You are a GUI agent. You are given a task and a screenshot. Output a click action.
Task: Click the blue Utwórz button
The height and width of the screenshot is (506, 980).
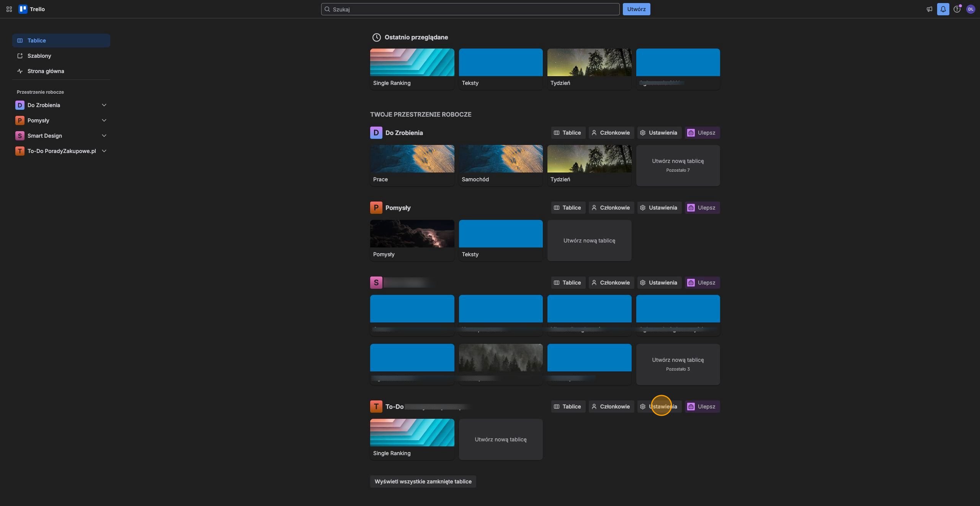pyautogui.click(x=636, y=9)
